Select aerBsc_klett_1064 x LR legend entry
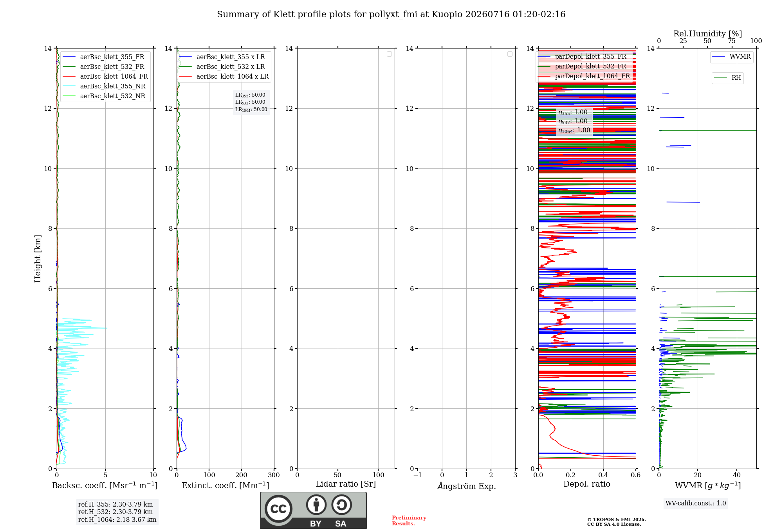This screenshot has width=783, height=532. (224, 77)
